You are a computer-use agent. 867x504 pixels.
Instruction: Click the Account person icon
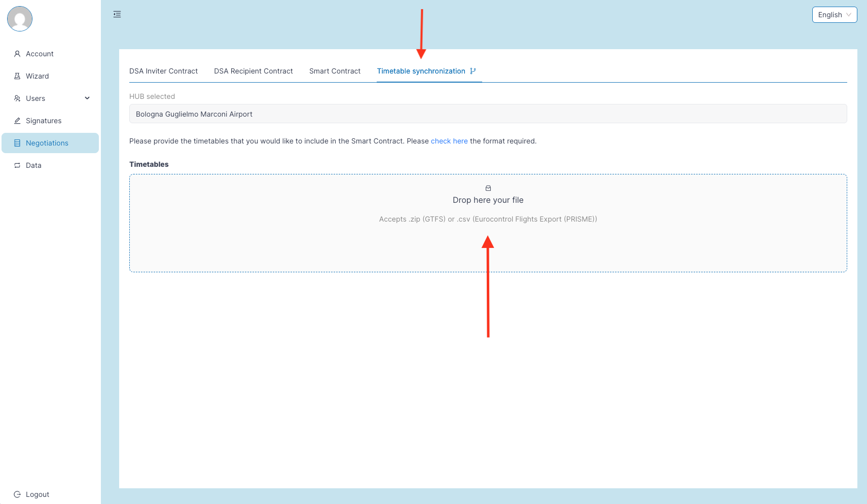(17, 54)
